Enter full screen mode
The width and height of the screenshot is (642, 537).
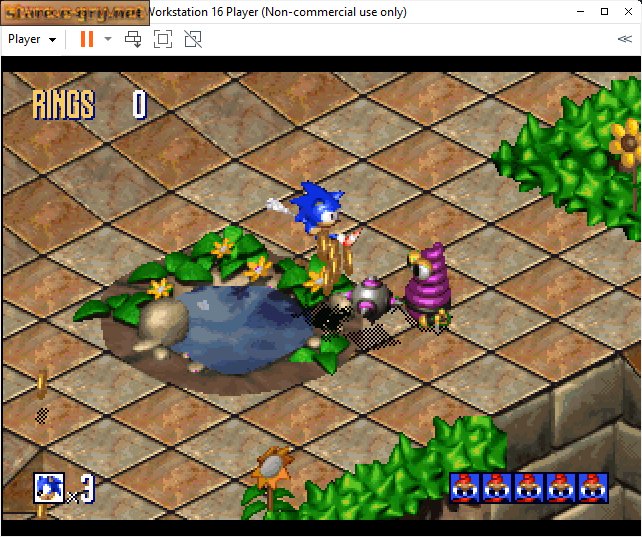163,39
